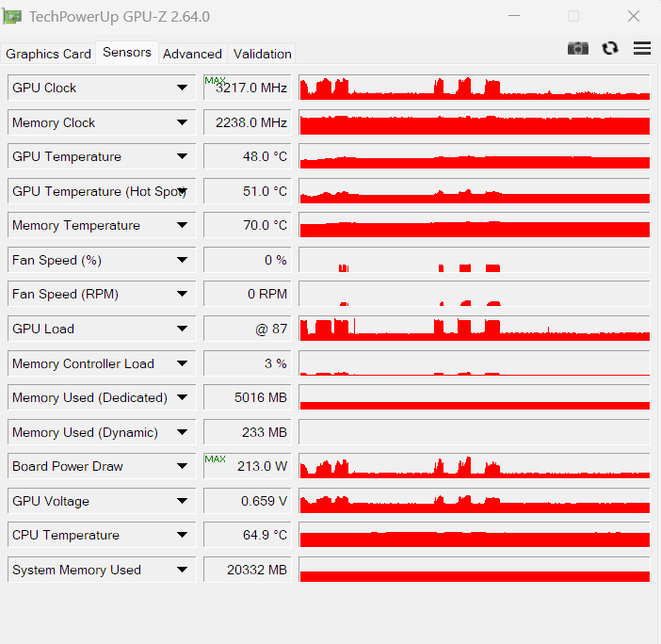Expand the GPU Voltage dropdown
Screen dimensions: 661x644
tap(182, 501)
